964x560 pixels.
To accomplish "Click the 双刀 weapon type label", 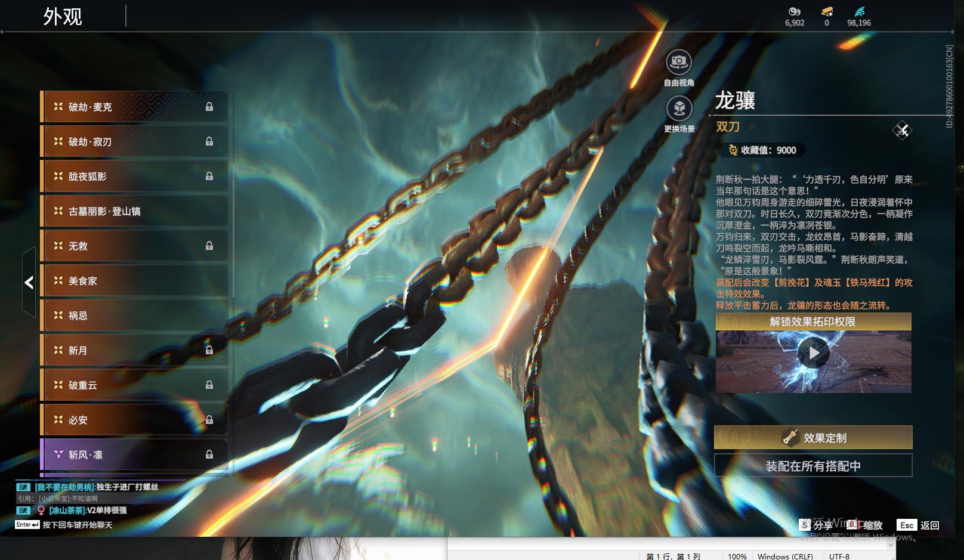I will pyautogui.click(x=728, y=126).
